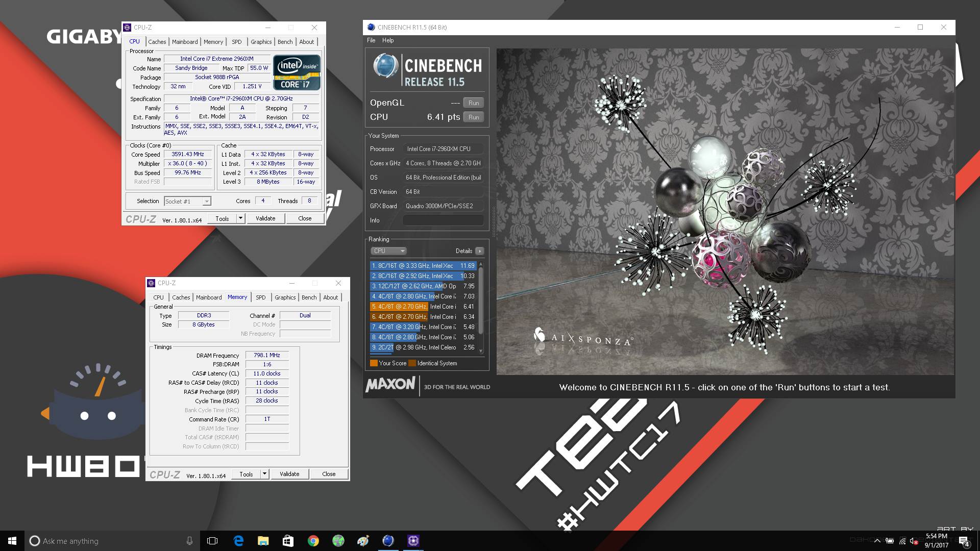Open the network tray icon
The height and width of the screenshot is (551, 980).
pyautogui.click(x=902, y=541)
